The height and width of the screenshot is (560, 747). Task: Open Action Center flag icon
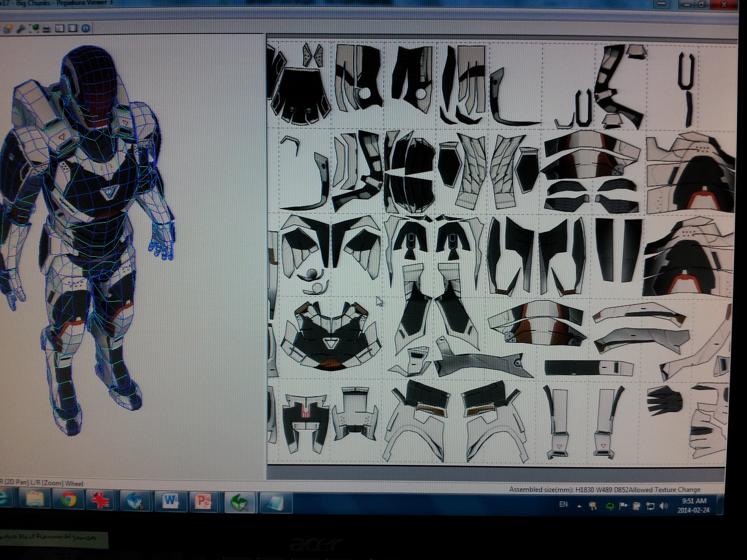coord(623,506)
